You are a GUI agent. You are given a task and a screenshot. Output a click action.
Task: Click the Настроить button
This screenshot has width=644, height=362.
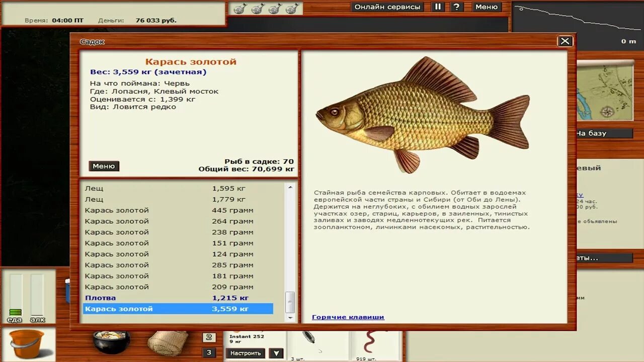click(246, 353)
